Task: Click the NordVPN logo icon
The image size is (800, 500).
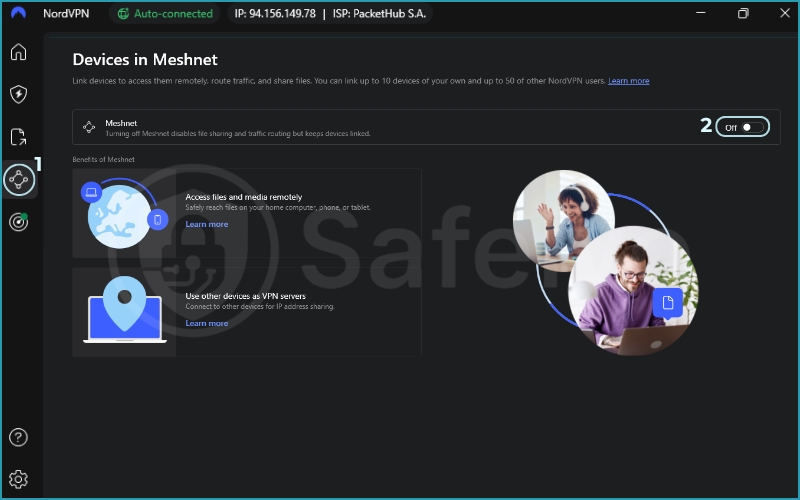Action: [x=19, y=14]
